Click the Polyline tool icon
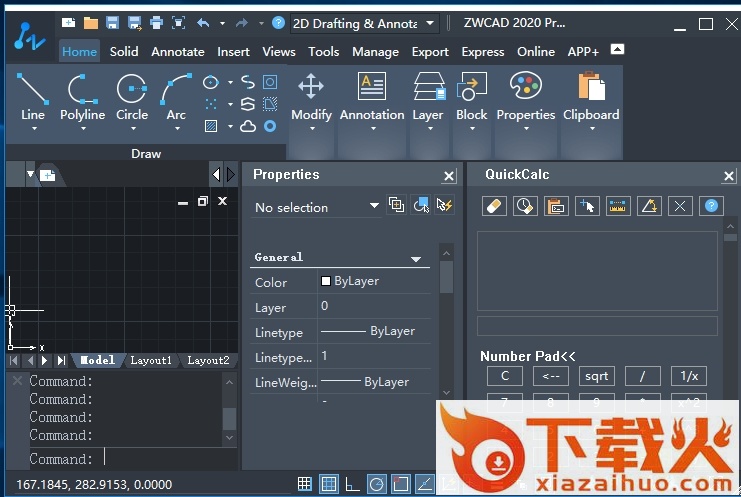Screen dimensions: 741x497 click(82, 92)
